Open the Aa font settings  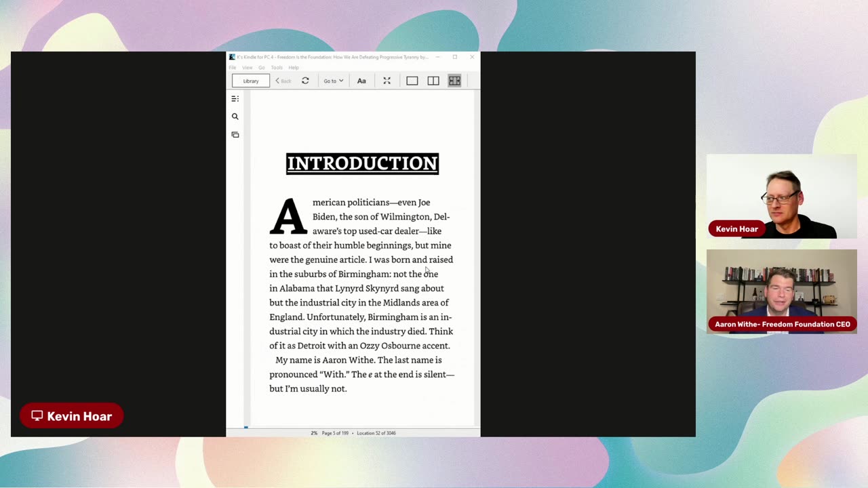tap(361, 81)
